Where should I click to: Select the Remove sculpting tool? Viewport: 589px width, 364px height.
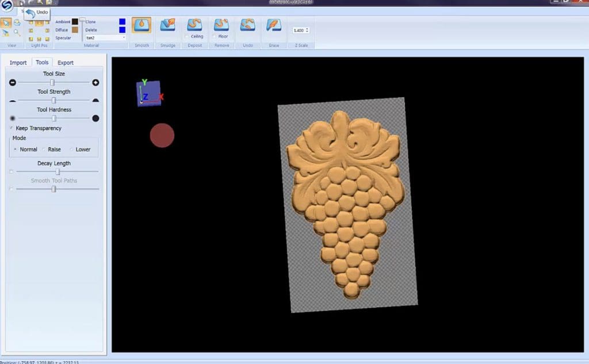click(221, 24)
